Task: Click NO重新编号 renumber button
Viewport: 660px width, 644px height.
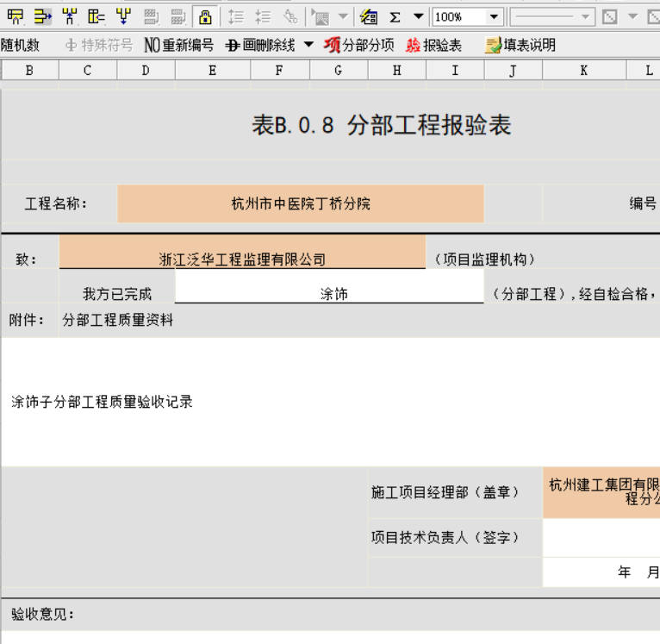Action: (x=178, y=45)
